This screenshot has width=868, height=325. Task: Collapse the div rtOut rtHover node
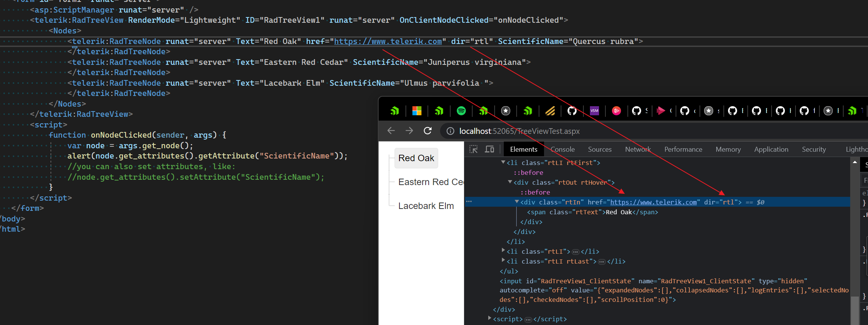click(x=510, y=182)
